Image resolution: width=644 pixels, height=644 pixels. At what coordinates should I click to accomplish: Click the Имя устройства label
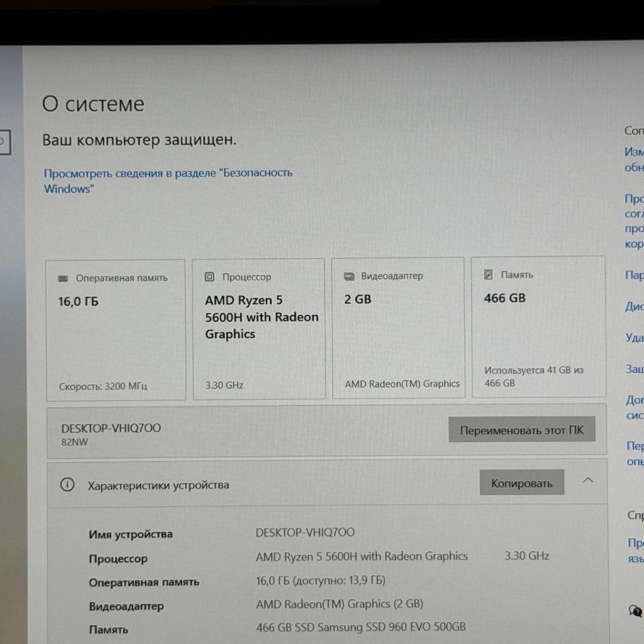[131, 535]
